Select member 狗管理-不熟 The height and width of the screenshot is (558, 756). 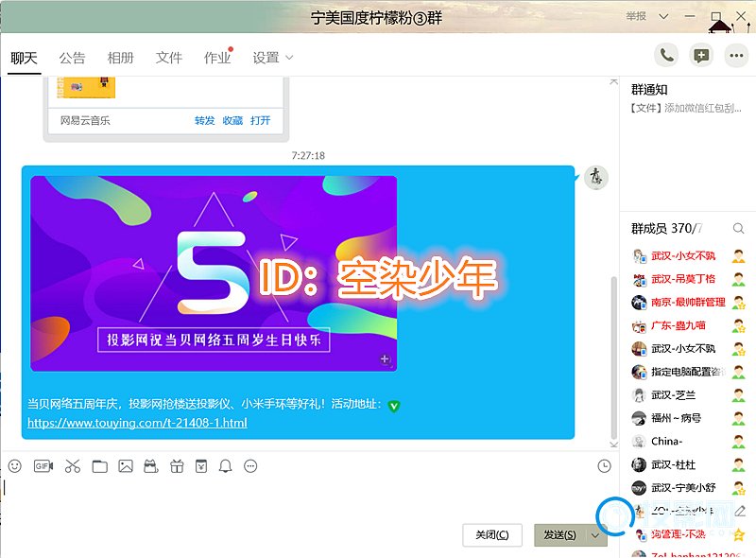[689, 533]
